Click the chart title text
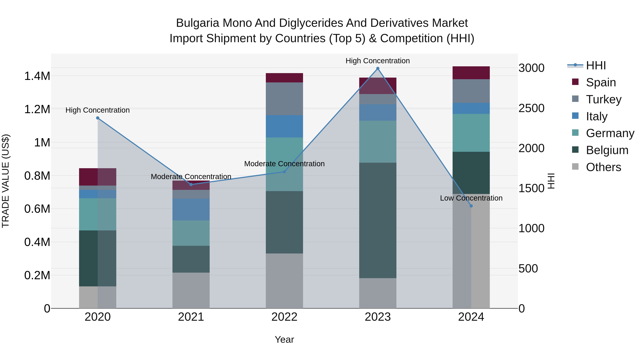The image size is (644, 362). [x=322, y=31]
